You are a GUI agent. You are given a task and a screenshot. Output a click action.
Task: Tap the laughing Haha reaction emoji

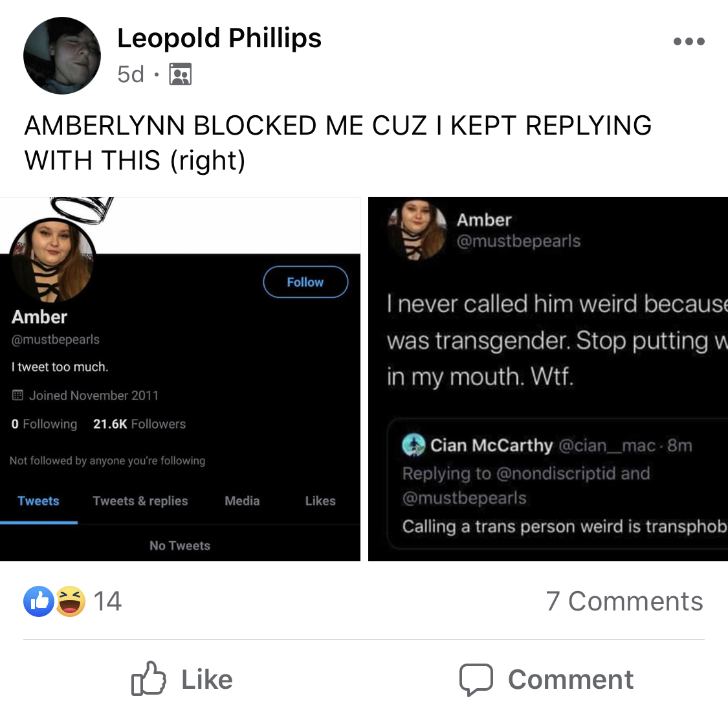(x=71, y=601)
